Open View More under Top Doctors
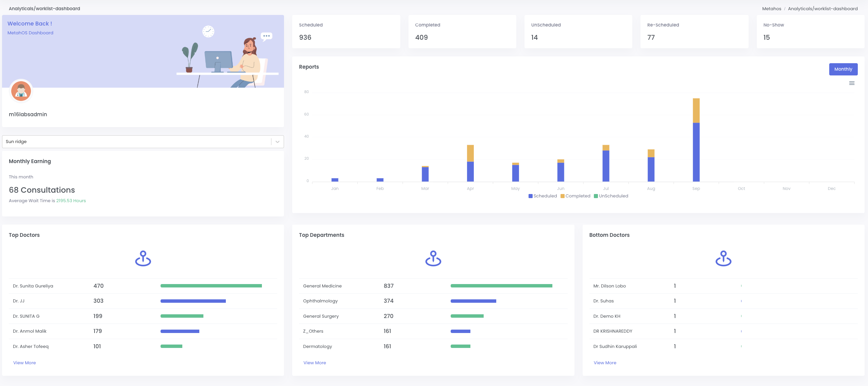Screen dimensions: 868x386 pos(24,363)
